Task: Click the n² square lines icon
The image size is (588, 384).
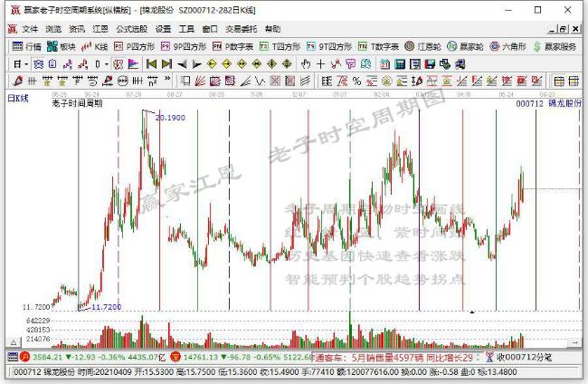Action: (153, 81)
